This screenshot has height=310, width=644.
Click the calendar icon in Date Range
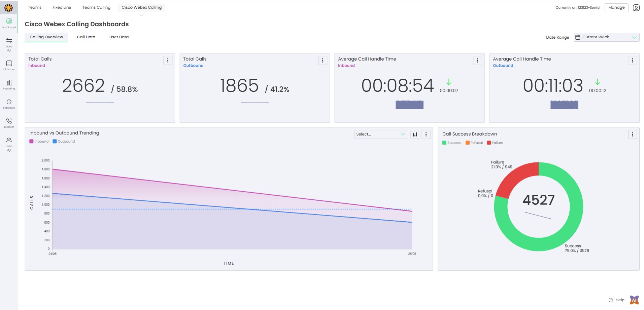tap(578, 37)
